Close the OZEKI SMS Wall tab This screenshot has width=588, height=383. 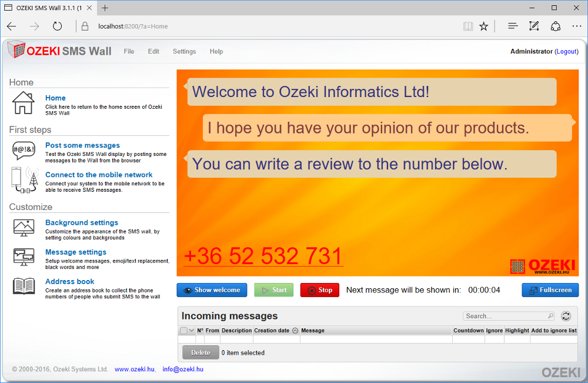click(89, 8)
